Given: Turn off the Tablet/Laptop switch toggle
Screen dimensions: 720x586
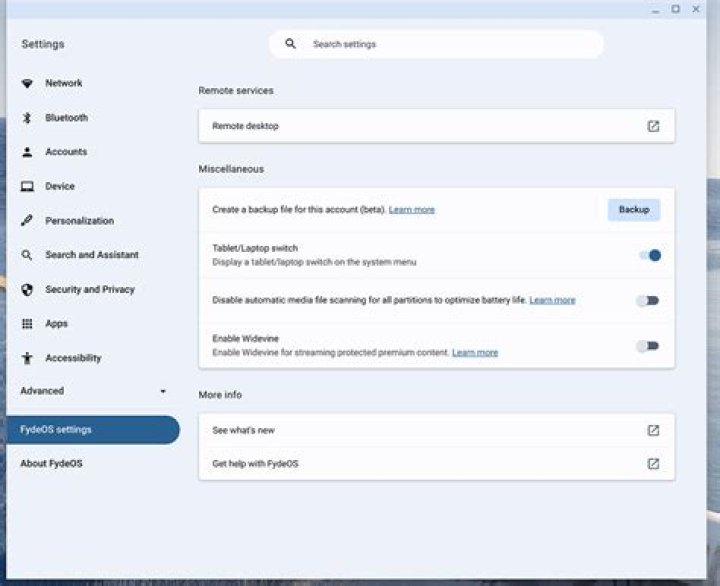Looking at the screenshot, I should 650,255.
